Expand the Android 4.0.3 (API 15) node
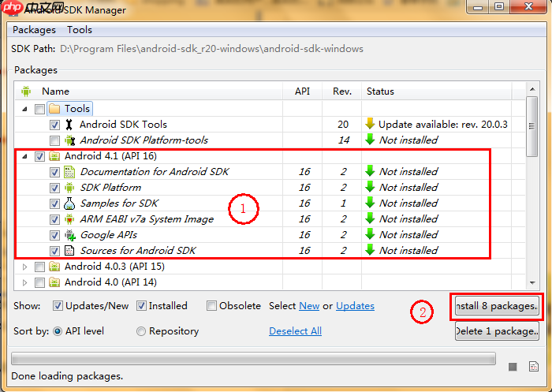The image size is (552, 392). point(25,267)
